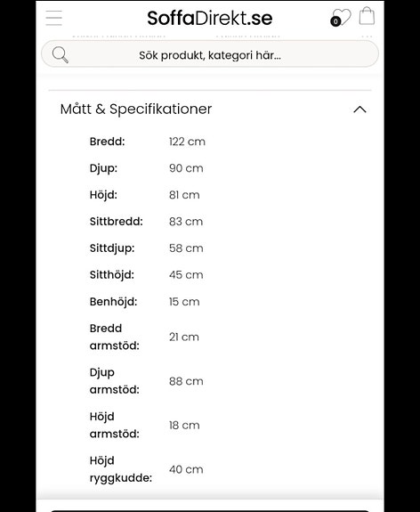
Task: Open the hamburger menu
Action: [54, 18]
